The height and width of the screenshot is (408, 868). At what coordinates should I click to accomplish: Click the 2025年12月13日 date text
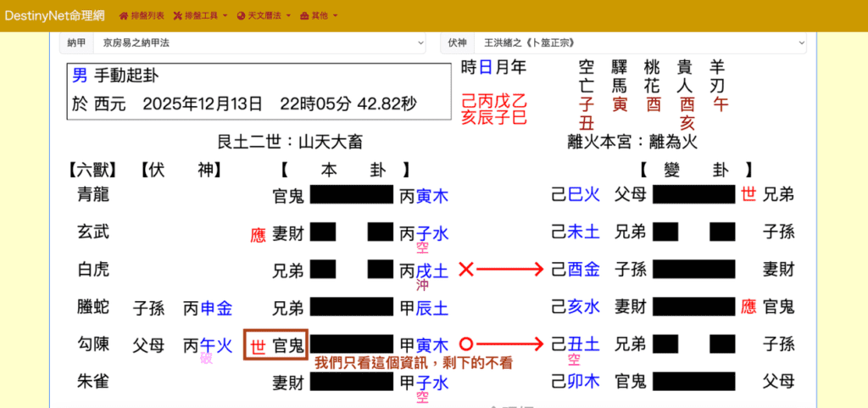click(x=203, y=103)
